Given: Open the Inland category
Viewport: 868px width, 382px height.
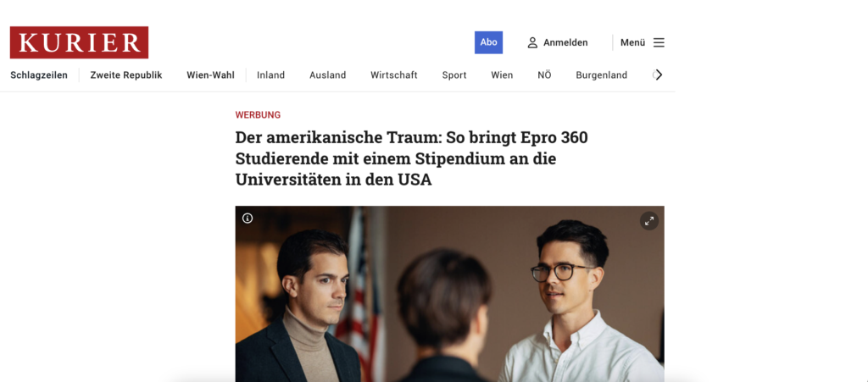Looking at the screenshot, I should [270, 75].
